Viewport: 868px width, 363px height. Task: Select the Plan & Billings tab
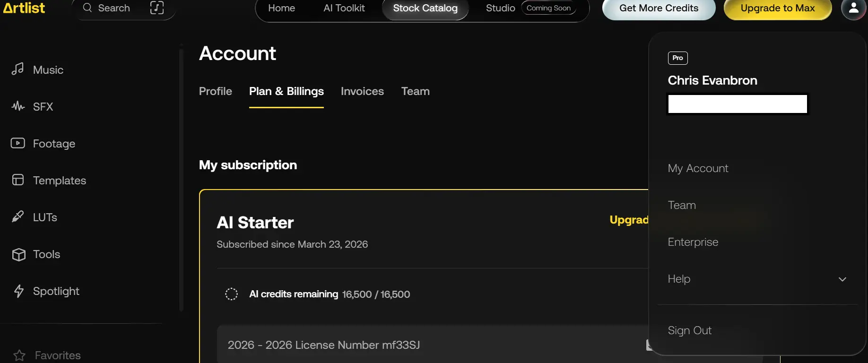pos(286,91)
